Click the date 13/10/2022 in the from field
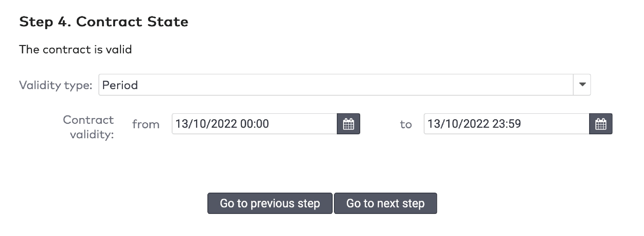The image size is (644, 236). 206,124
